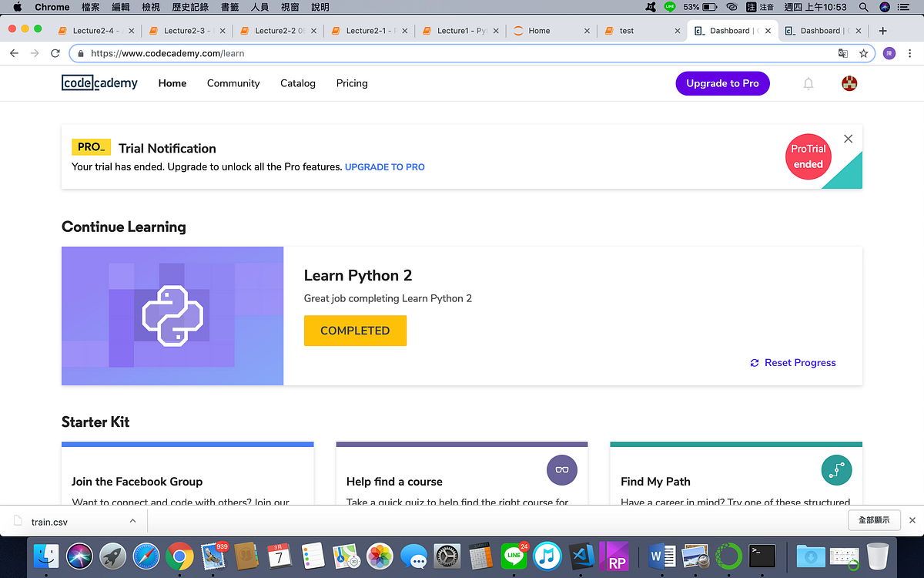Go back using the browser back arrow
The width and height of the screenshot is (924, 578).
pos(14,53)
